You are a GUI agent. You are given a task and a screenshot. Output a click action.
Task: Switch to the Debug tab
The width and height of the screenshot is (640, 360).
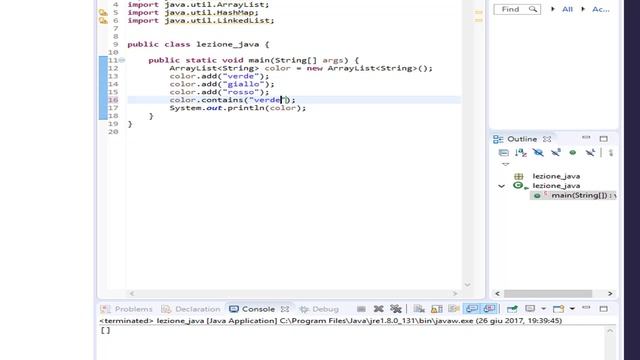(319, 309)
